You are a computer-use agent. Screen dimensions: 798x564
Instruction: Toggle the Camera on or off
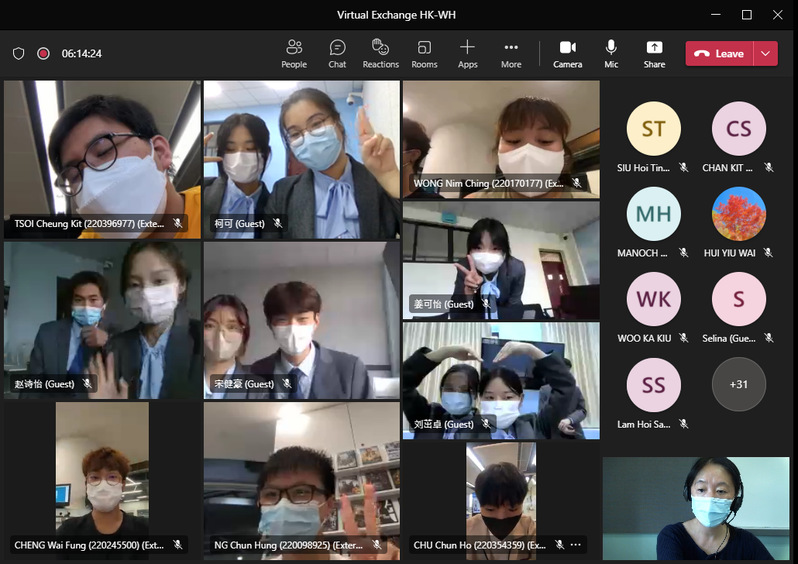[x=567, y=53]
